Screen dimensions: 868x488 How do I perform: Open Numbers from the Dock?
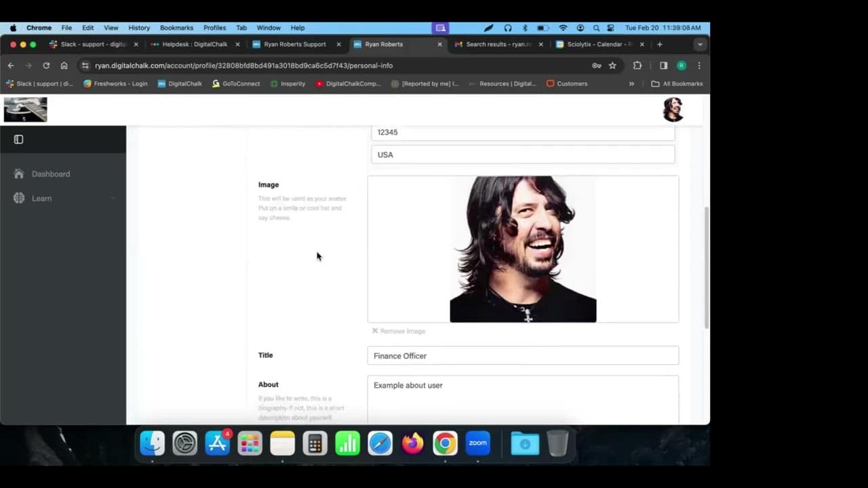point(347,444)
